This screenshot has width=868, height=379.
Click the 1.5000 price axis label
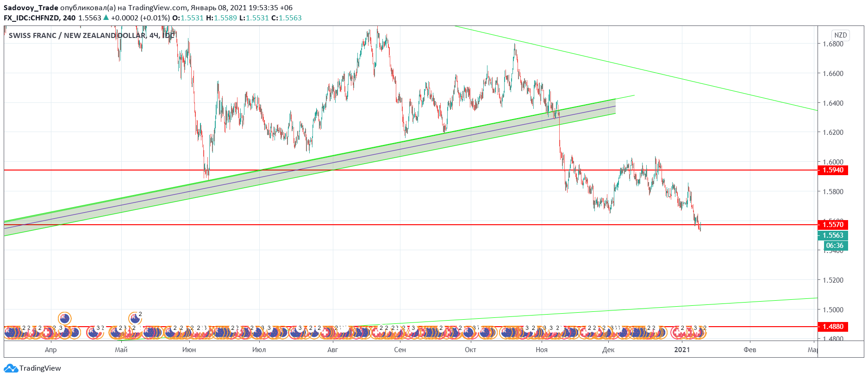833,310
